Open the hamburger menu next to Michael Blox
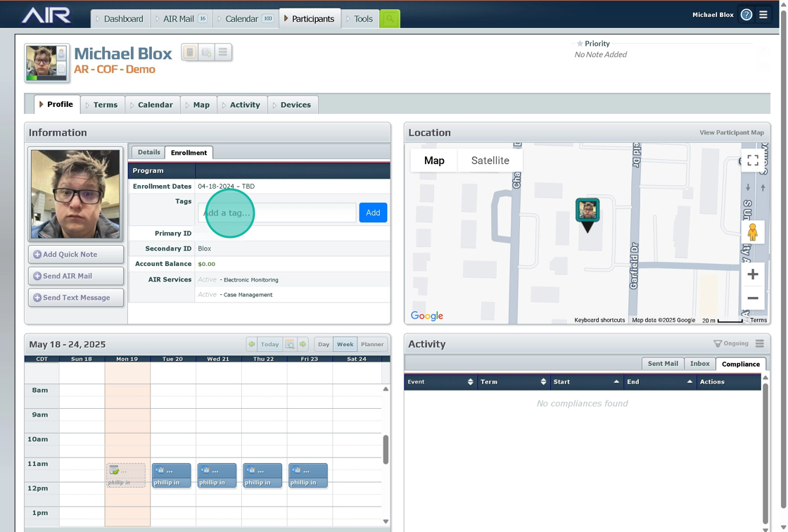788x532 pixels. click(763, 15)
